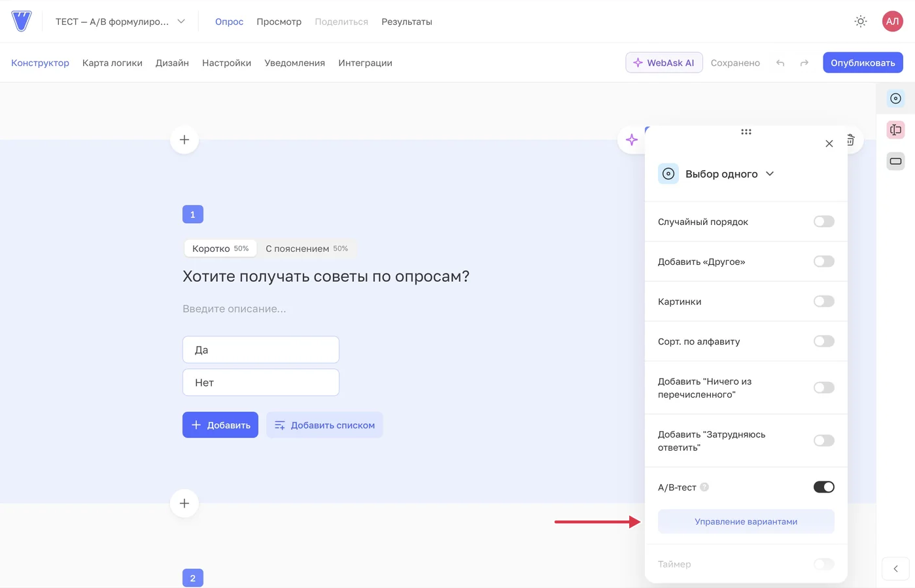
Task: Undo the last change
Action: [780, 63]
